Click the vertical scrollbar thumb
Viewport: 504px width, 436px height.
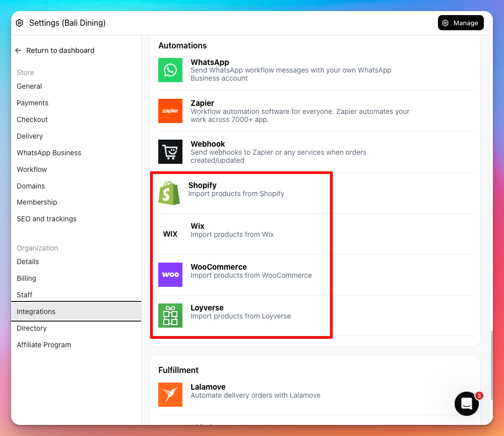coord(491,365)
